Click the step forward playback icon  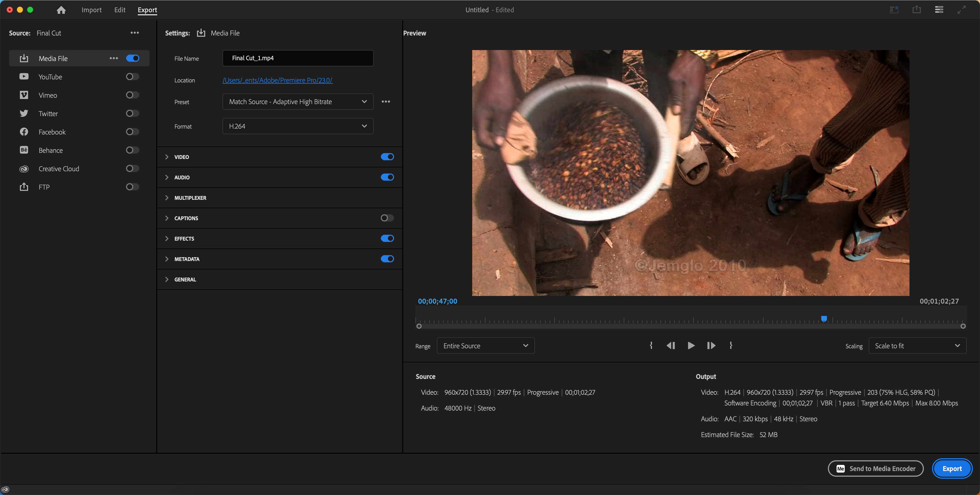coord(711,345)
